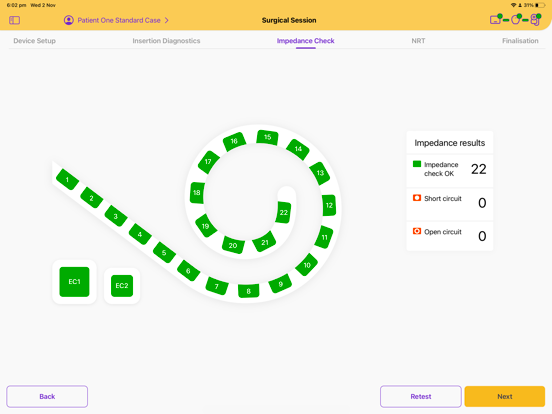
Task: Check the battery indicator in status bar
Action: [539, 5]
